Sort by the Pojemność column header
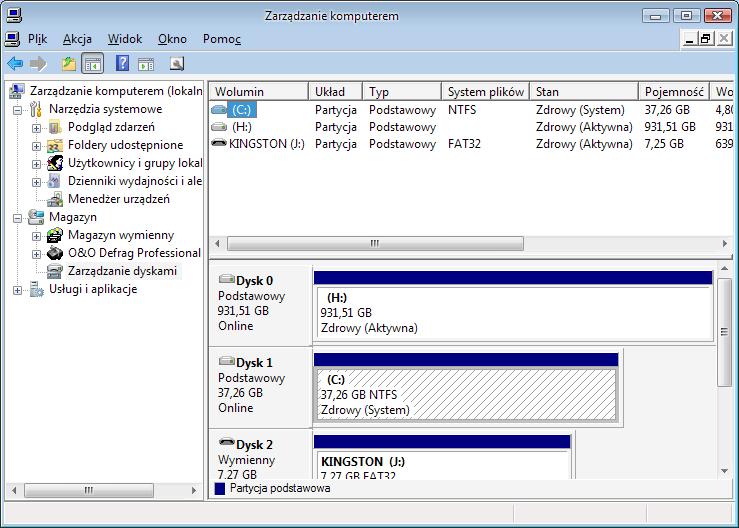739x528 pixels. click(x=674, y=91)
